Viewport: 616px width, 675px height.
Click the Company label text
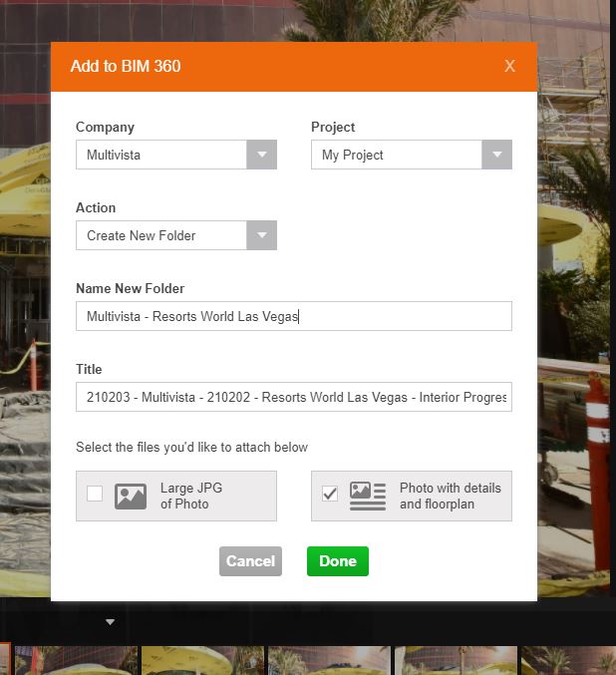(x=105, y=127)
